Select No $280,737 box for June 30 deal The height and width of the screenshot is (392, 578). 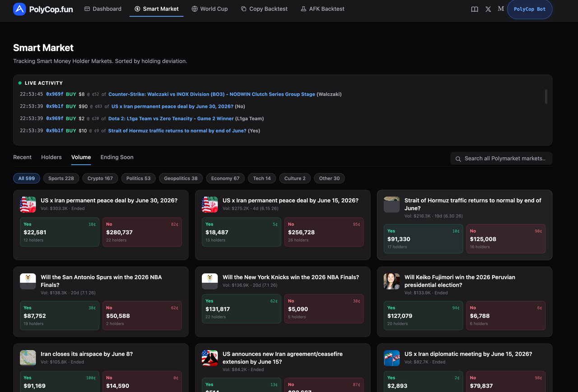pos(142,232)
